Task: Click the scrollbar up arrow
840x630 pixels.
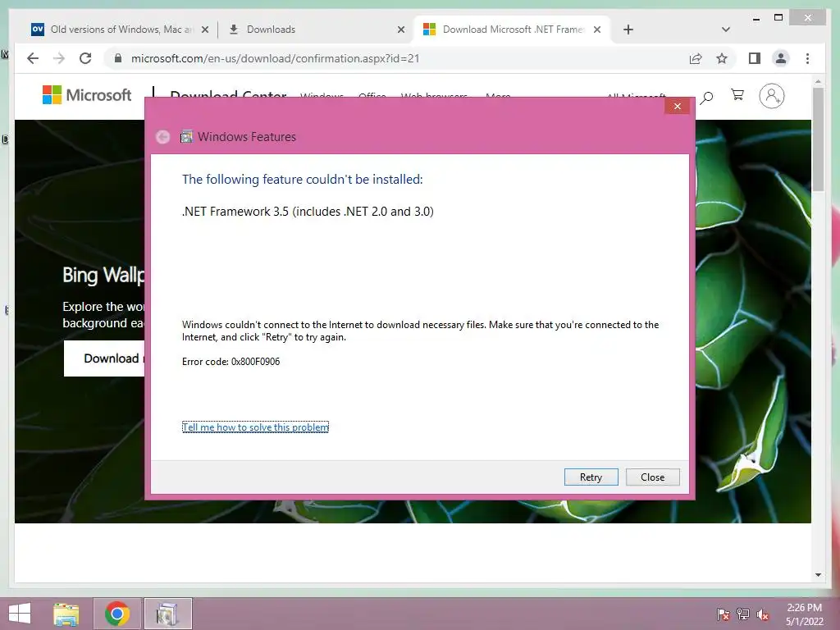Action: pos(818,81)
